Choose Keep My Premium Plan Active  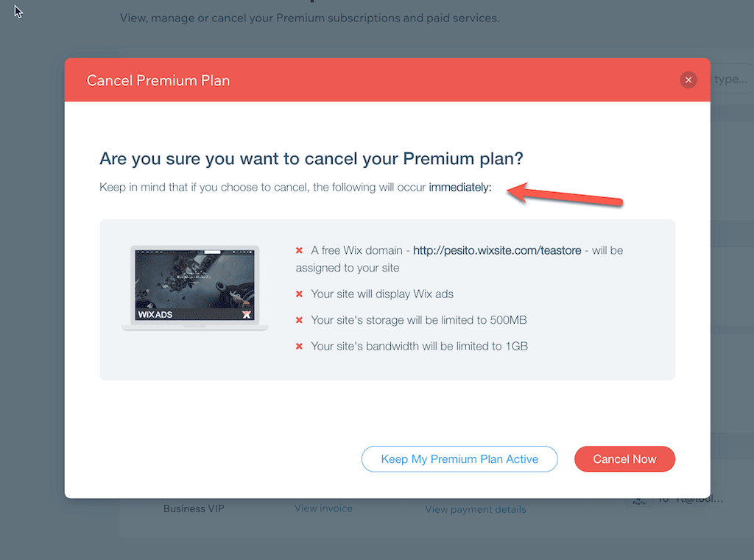459,459
